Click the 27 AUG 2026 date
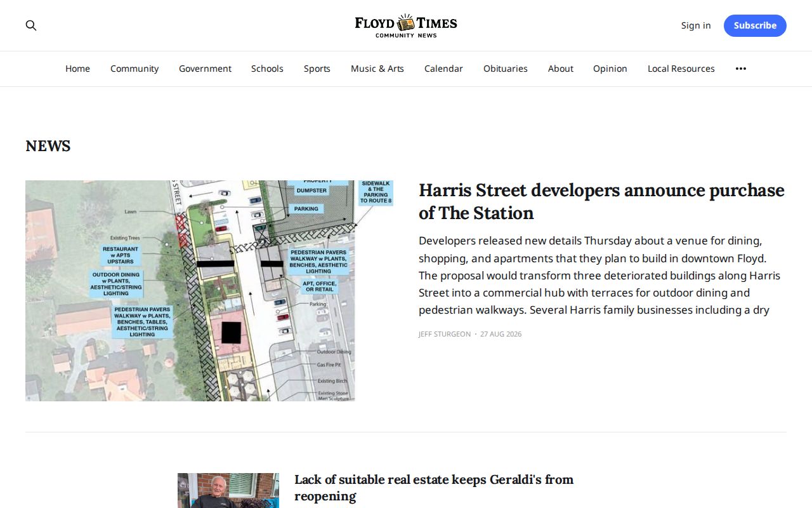 click(x=501, y=334)
